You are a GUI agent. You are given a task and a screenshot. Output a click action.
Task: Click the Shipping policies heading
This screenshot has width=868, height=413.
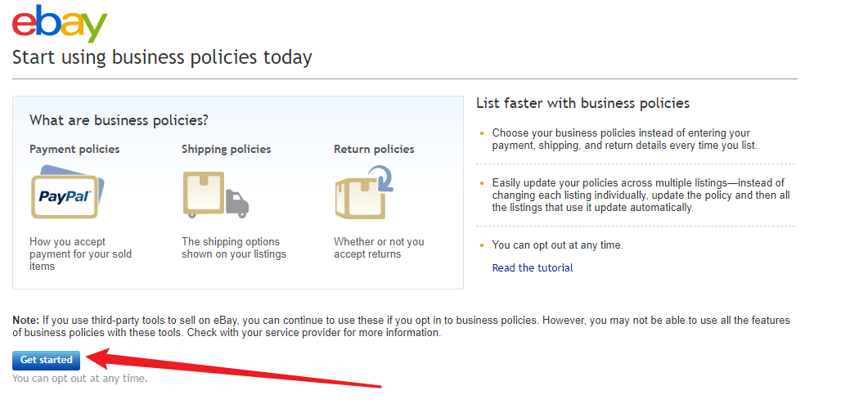coord(227,150)
